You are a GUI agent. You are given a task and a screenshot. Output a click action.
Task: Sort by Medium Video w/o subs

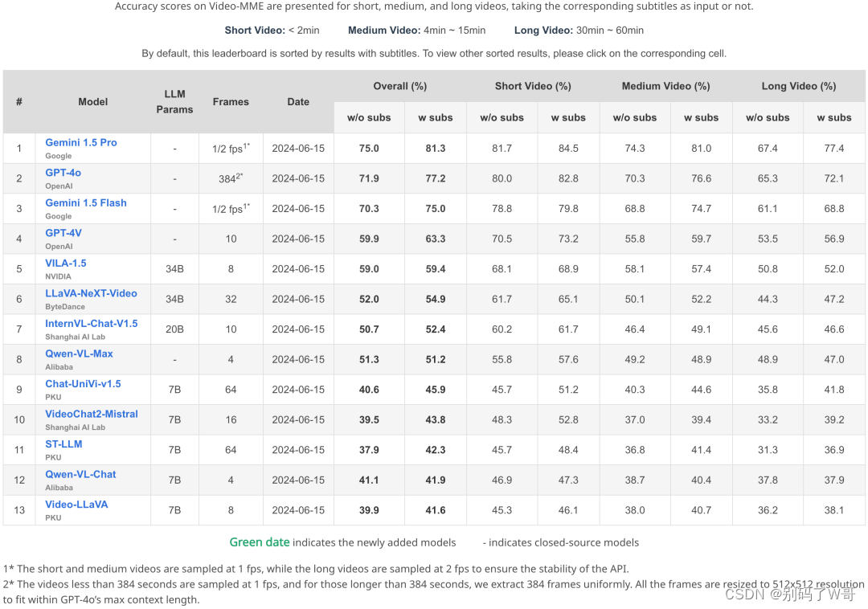(635, 118)
